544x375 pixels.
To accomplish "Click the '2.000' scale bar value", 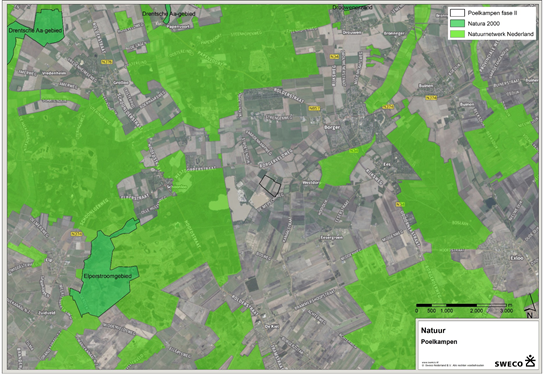I will click(476, 311).
